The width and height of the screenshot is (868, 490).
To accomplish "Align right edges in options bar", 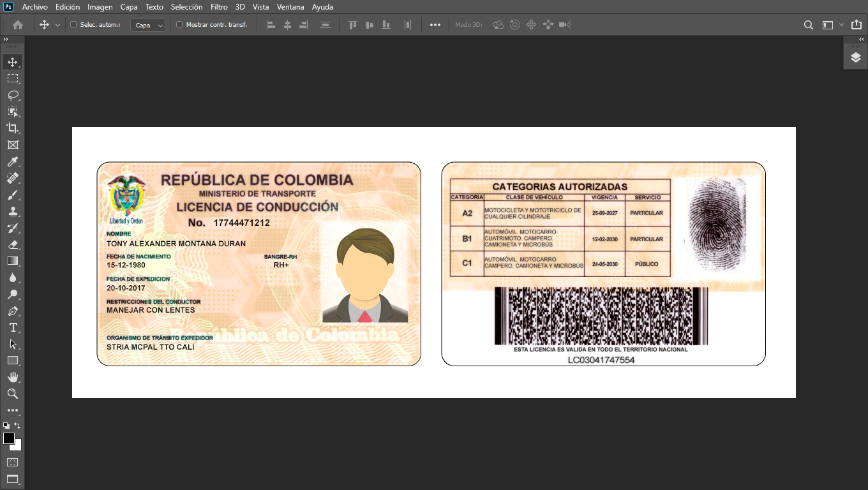I will click(x=304, y=25).
